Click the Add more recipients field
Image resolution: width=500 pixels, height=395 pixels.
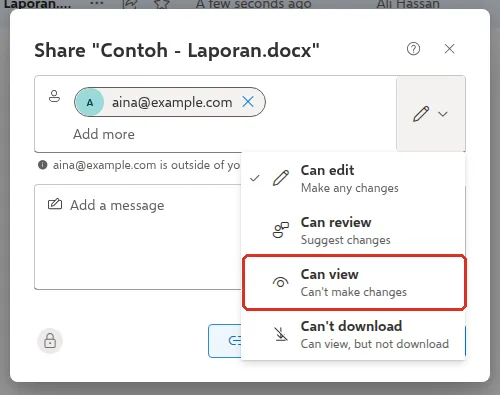point(104,134)
